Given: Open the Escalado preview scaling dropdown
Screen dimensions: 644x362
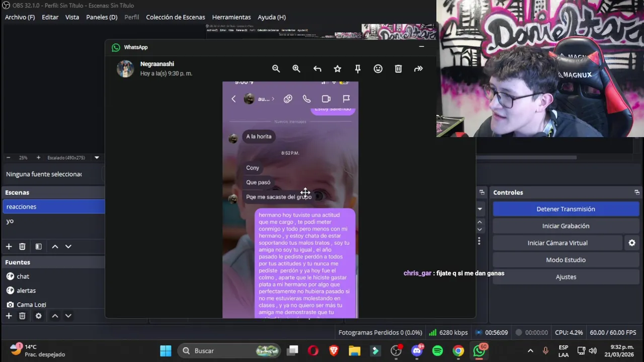Looking at the screenshot, I should tap(97, 157).
